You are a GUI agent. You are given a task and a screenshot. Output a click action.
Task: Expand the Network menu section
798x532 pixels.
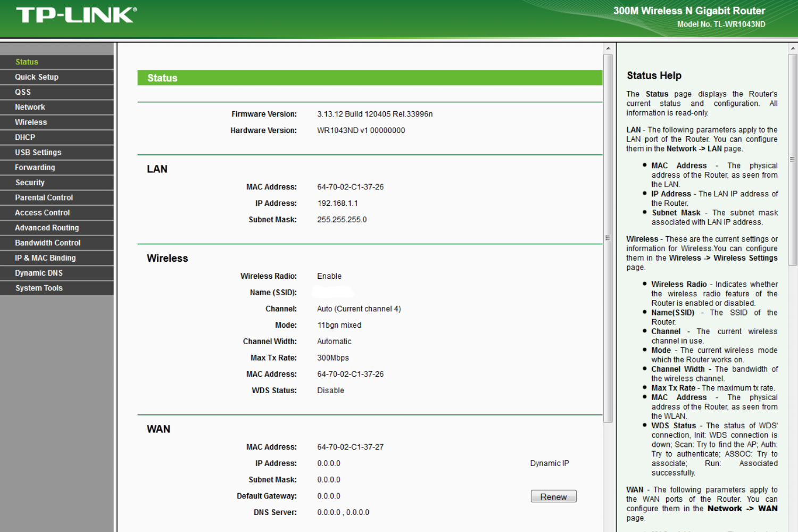click(30, 107)
